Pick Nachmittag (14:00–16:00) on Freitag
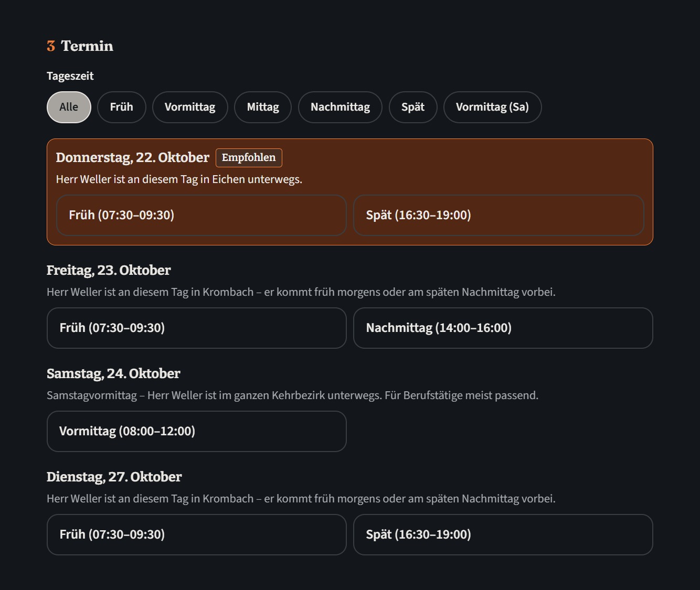Viewport: 700px width, 590px height. point(503,328)
